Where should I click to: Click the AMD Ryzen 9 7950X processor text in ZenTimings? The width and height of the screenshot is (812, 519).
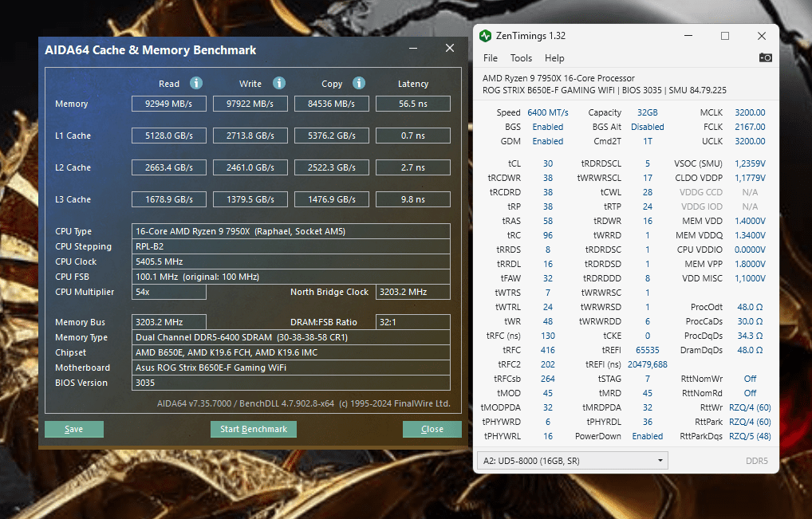click(x=558, y=78)
